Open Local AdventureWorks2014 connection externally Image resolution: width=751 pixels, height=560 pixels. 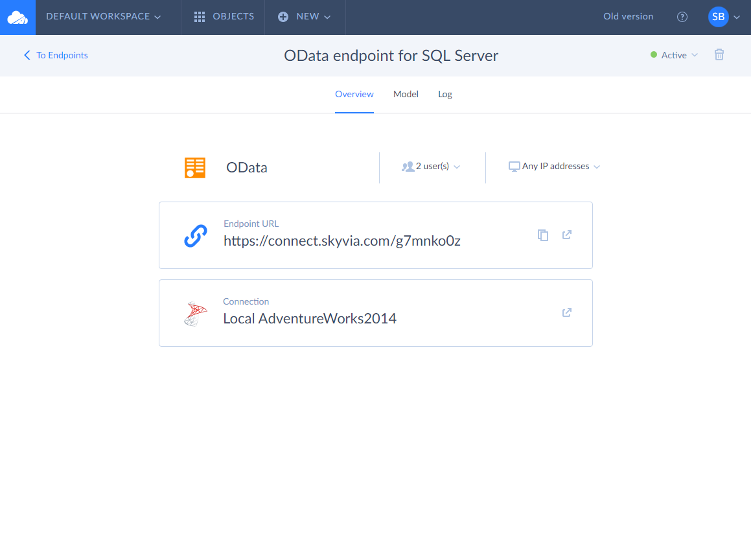click(x=566, y=312)
